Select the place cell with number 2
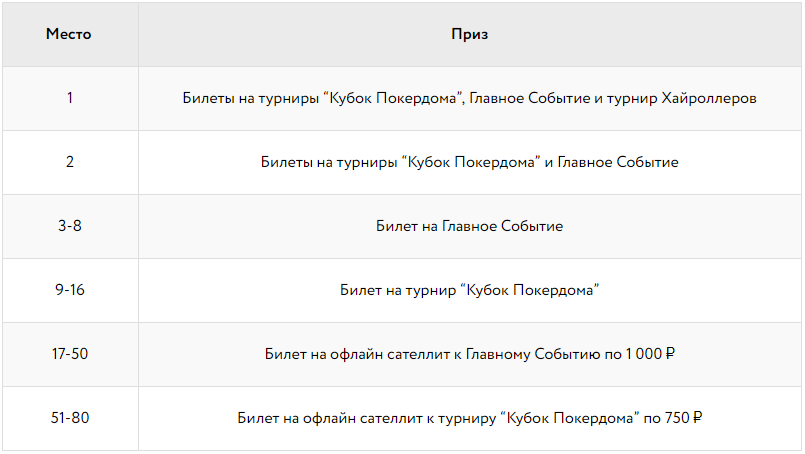This screenshot has width=805, height=454. 69,162
